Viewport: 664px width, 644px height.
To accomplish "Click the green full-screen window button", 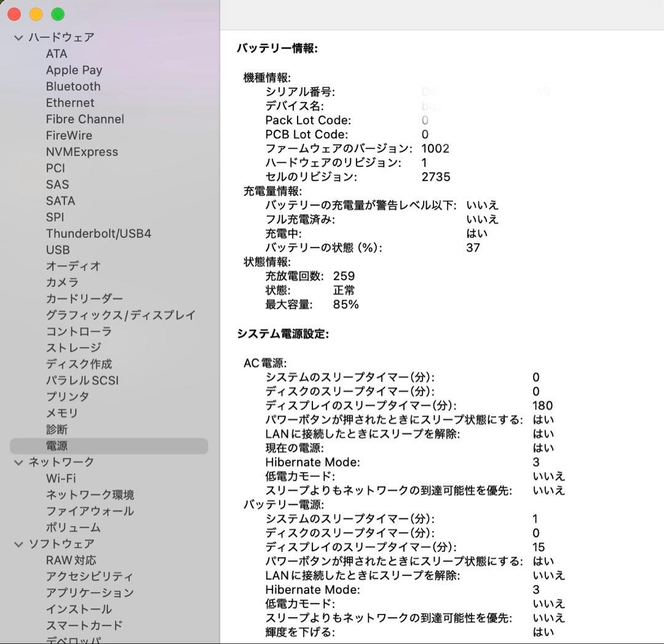I will click(57, 13).
